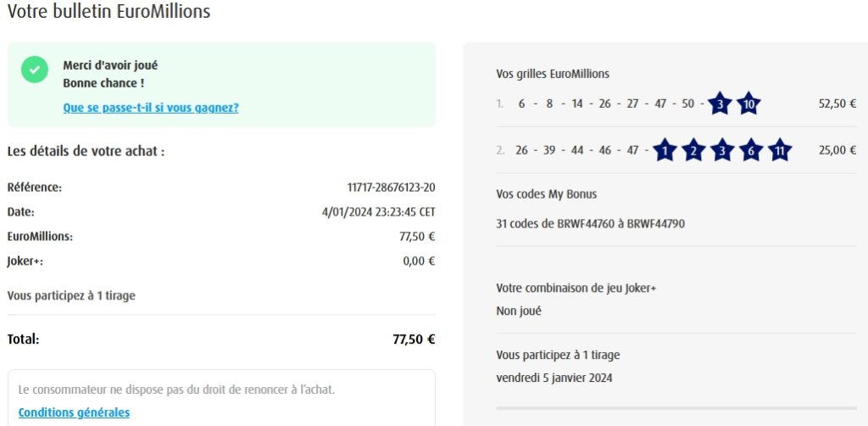This screenshot has height=426, width=868.
Task: Click star number 10 in first grid
Action: (x=748, y=104)
